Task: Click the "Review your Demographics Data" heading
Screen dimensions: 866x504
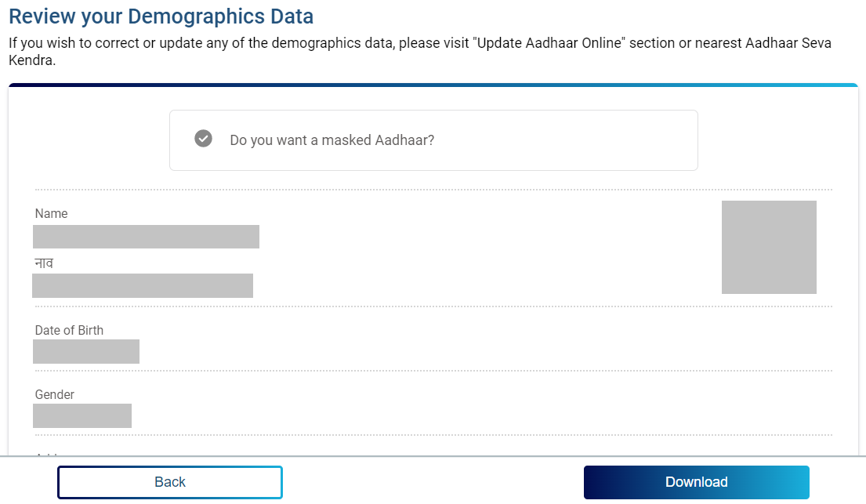Action: (161, 16)
